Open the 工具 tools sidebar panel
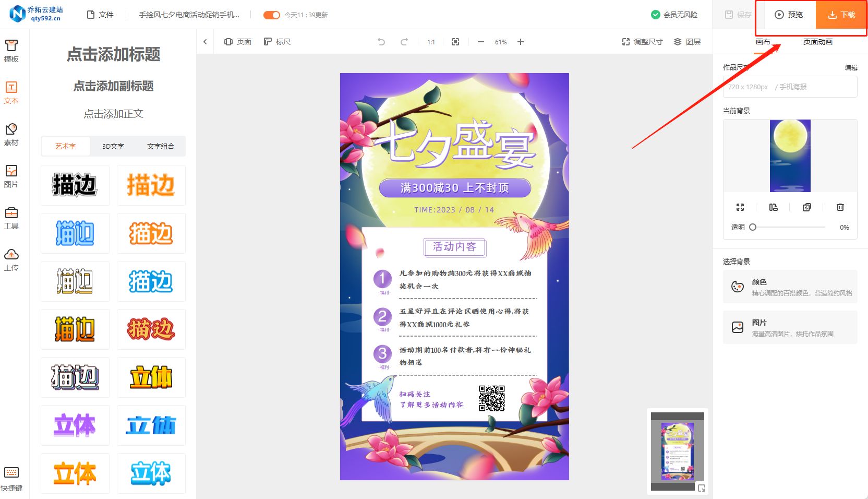This screenshot has width=868, height=499. 11,218
